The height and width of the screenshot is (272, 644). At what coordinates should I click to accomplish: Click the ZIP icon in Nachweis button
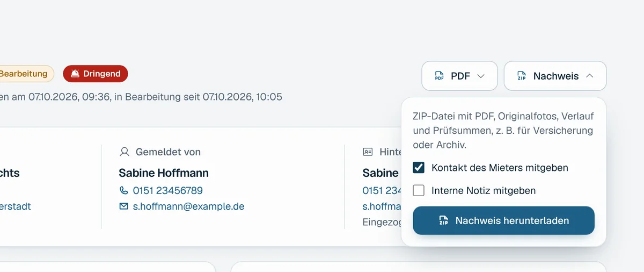point(522,76)
